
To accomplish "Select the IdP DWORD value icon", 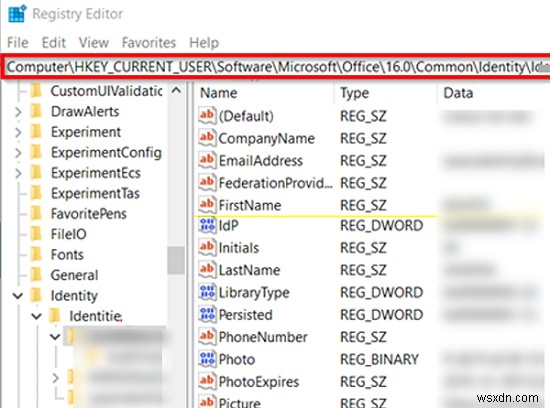I will [207, 226].
